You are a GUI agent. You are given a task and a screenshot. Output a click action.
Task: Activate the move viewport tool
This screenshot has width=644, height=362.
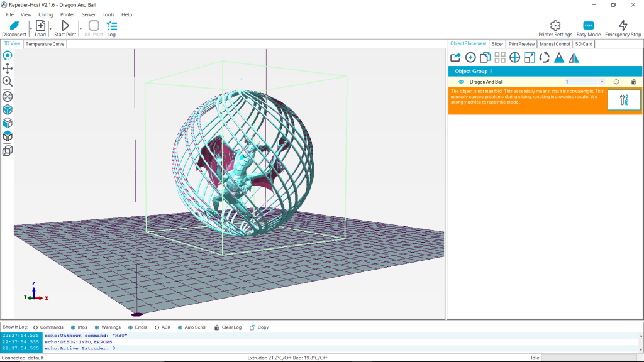(x=7, y=69)
